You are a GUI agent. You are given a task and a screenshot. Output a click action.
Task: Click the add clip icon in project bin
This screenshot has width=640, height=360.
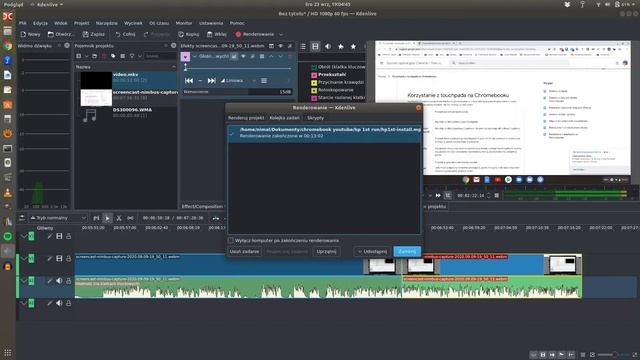click(79, 56)
